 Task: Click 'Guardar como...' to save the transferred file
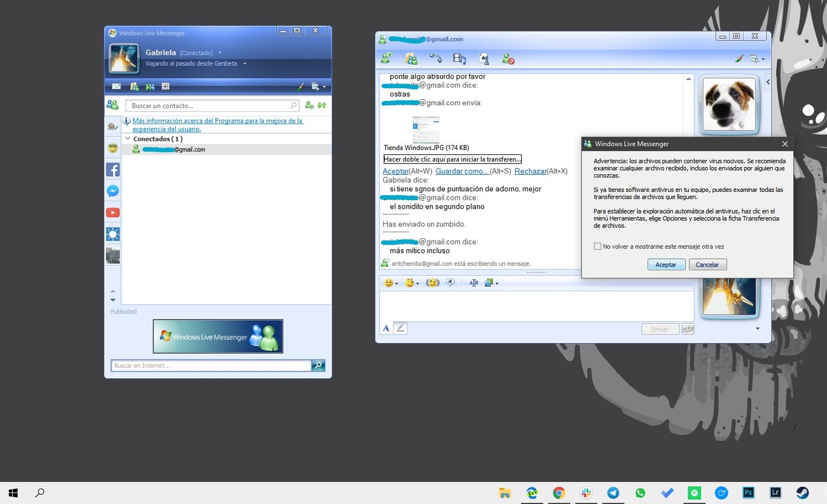[461, 171]
